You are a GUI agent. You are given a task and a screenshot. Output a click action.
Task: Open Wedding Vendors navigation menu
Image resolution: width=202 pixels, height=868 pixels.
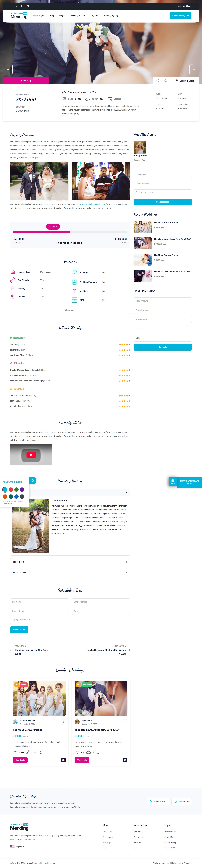click(78, 15)
